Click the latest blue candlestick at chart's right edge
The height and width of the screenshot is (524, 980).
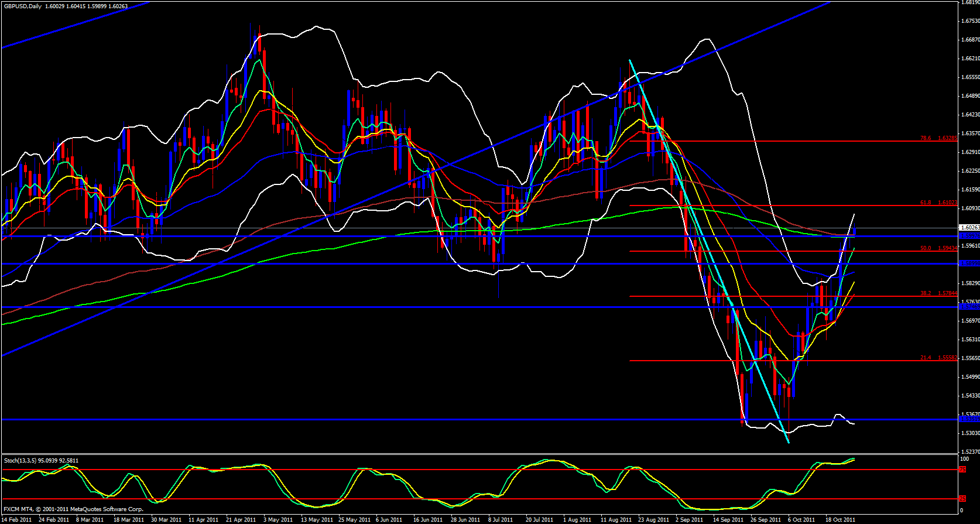855,232
